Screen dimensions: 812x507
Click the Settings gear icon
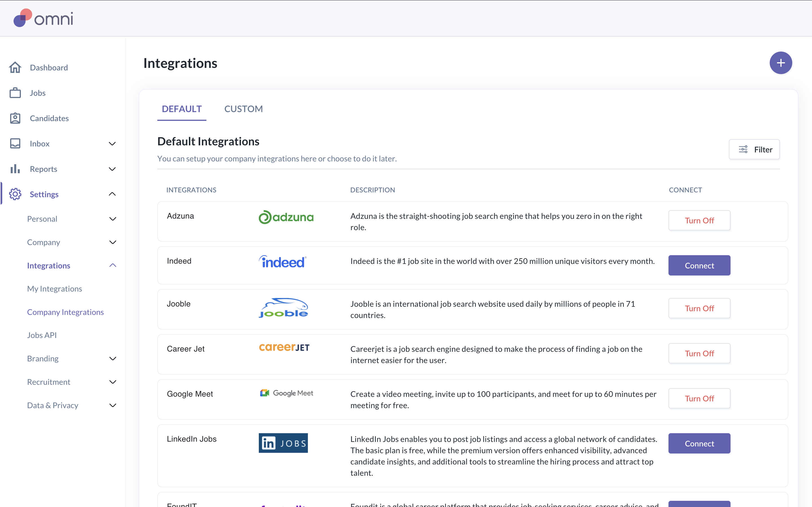point(15,194)
